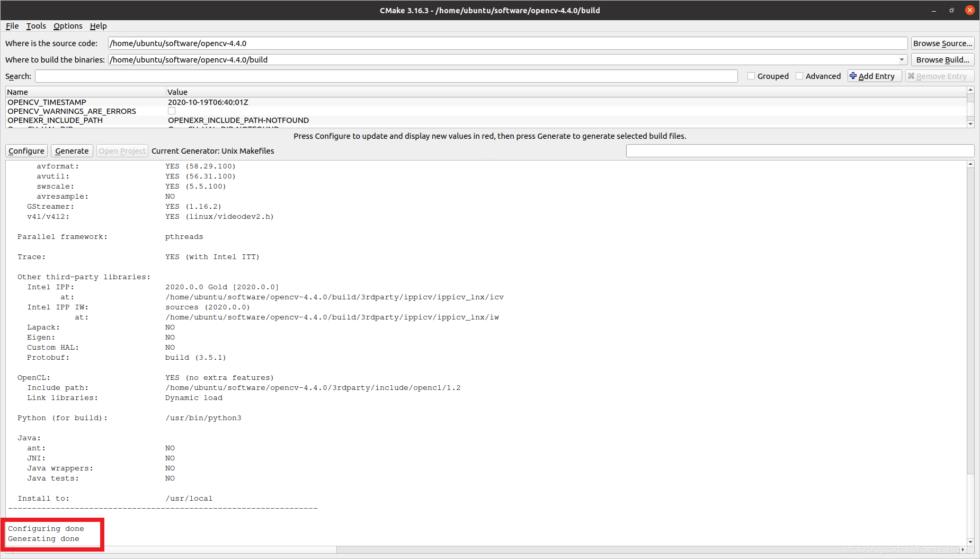Click the 'Generating done' log line
Image resolution: width=980 pixels, height=559 pixels.
(43, 539)
